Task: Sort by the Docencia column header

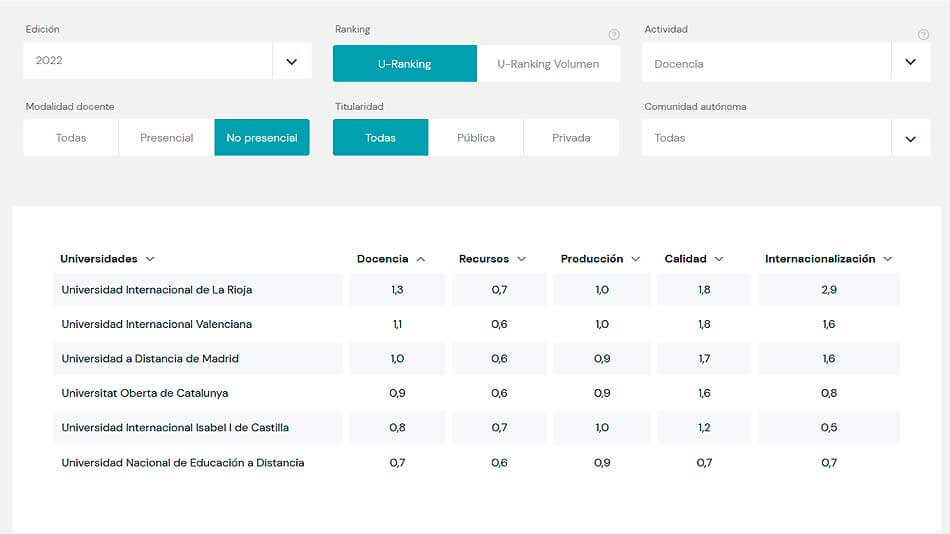Action: tap(391, 259)
